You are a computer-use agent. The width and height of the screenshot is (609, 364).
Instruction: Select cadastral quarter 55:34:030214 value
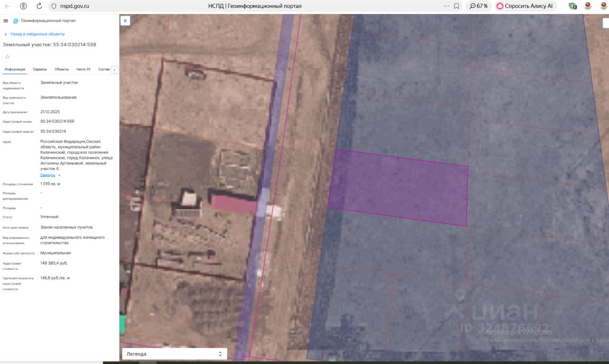[53, 131]
